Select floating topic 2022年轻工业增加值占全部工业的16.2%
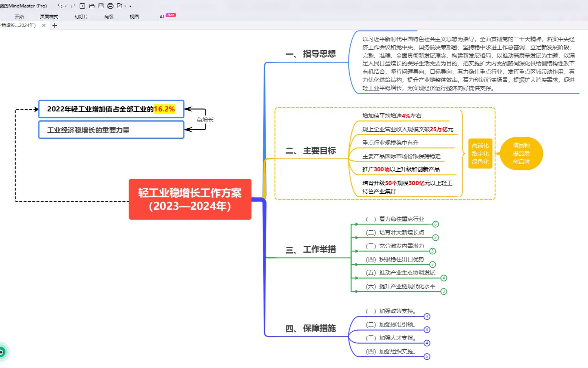 [x=111, y=109]
